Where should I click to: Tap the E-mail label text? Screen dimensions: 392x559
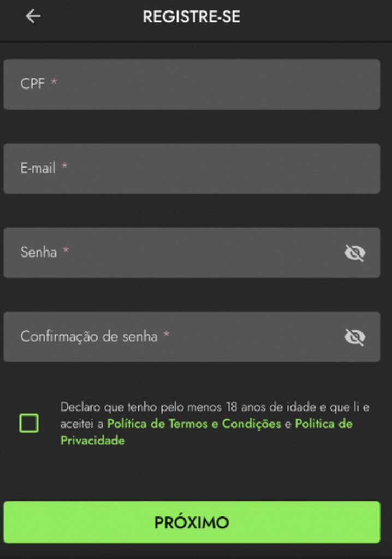tap(38, 168)
